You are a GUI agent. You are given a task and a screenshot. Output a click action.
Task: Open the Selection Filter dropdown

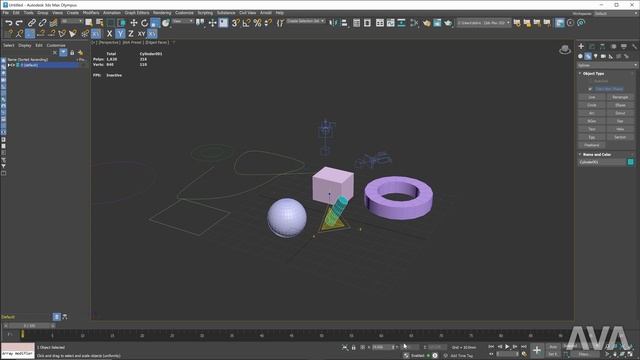coord(72,21)
